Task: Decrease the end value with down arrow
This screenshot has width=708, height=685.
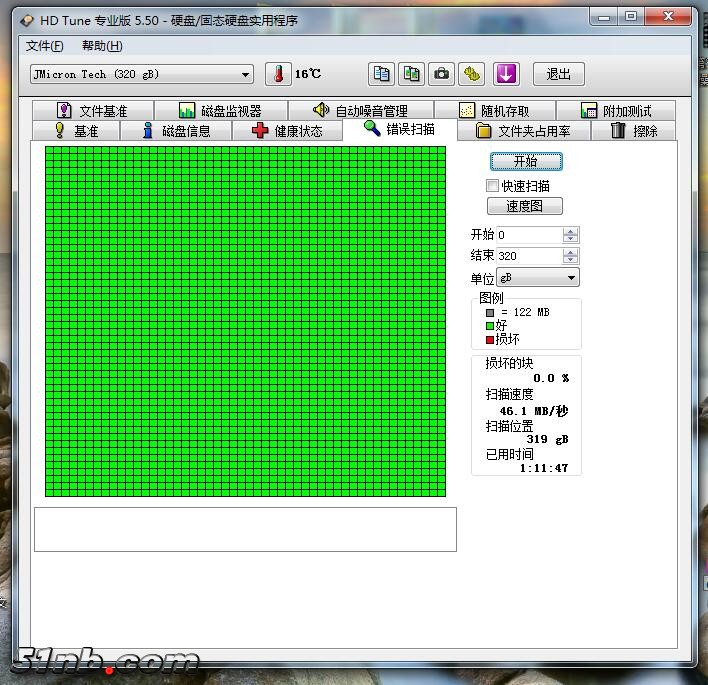Action: (x=570, y=260)
